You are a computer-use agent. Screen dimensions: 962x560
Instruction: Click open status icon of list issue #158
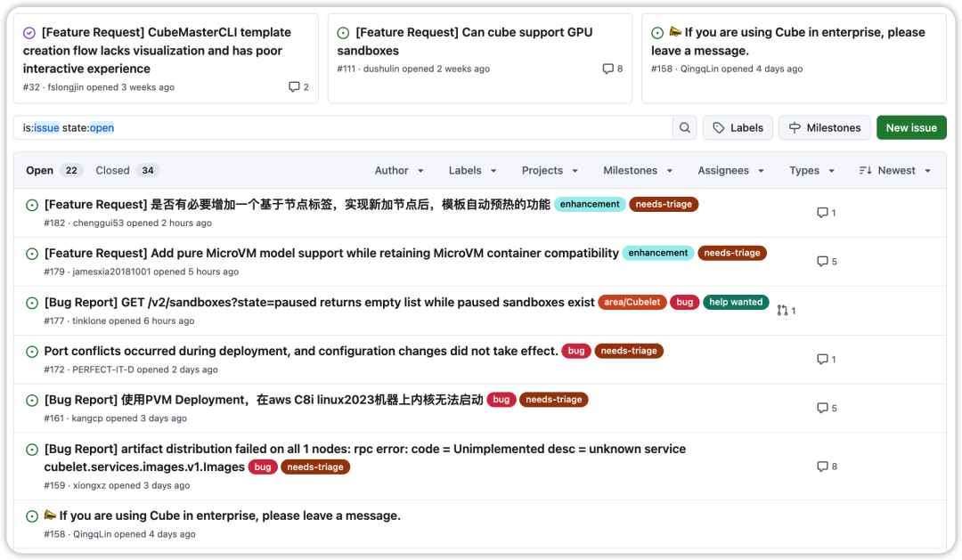(x=32, y=516)
